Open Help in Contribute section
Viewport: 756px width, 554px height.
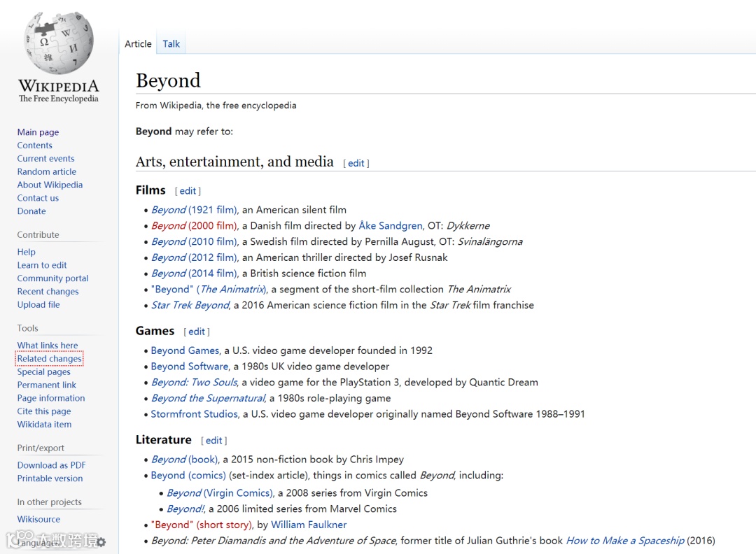(27, 252)
